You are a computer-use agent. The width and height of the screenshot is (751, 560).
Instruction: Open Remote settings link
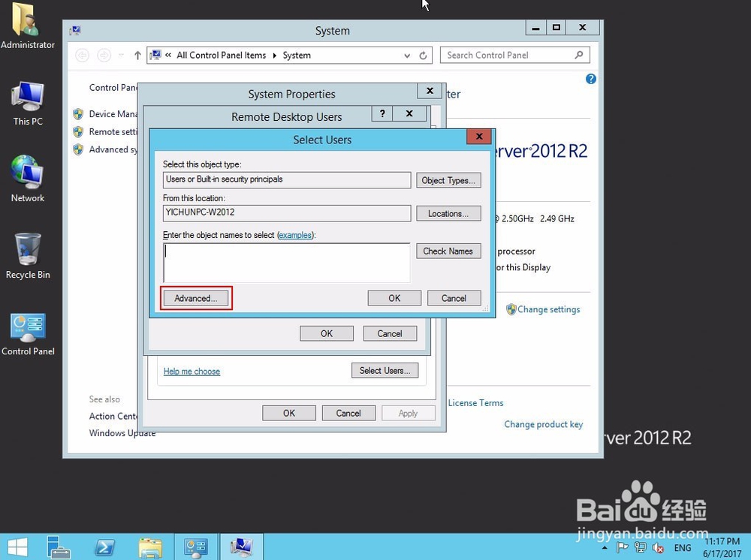113,131
